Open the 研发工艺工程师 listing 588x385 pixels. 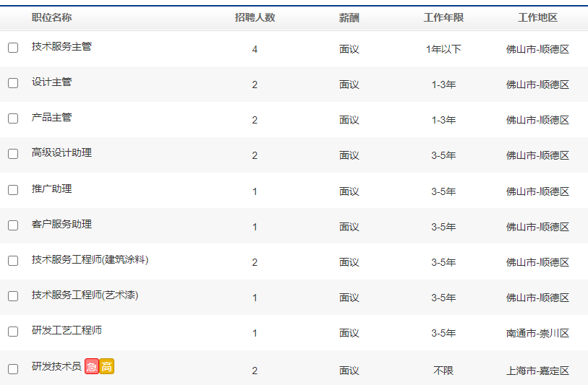(x=67, y=330)
